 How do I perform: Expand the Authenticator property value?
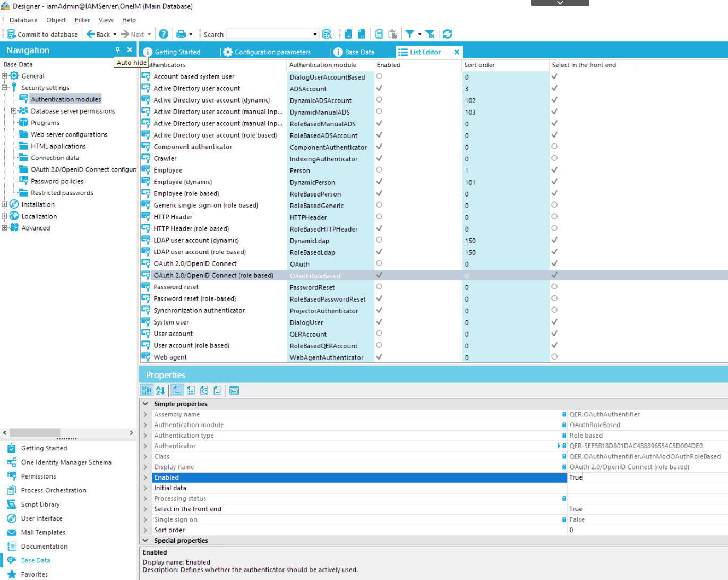pyautogui.click(x=559, y=446)
